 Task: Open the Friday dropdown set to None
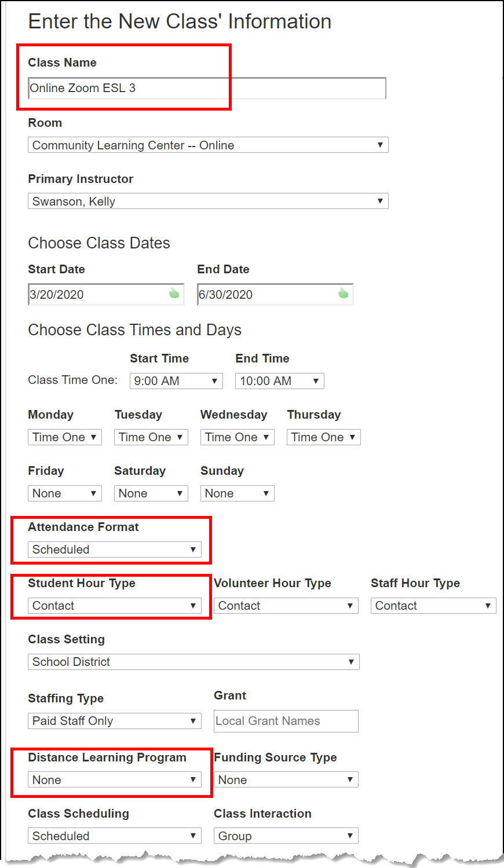[64, 493]
